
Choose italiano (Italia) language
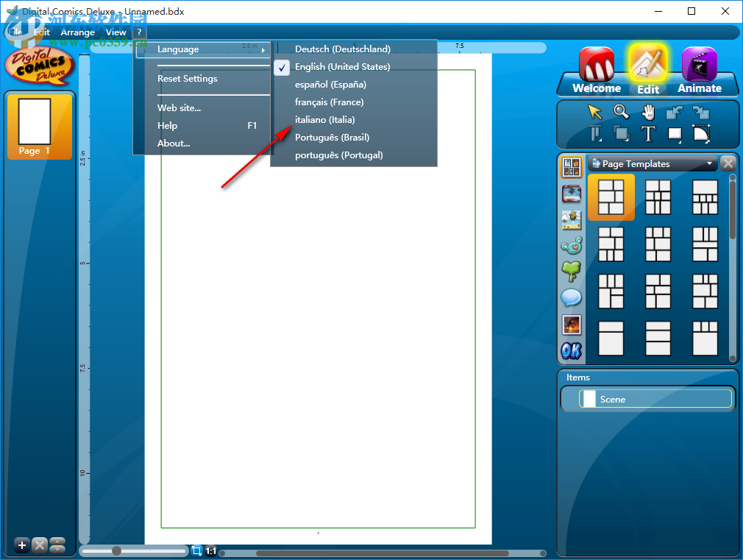pyautogui.click(x=354, y=119)
